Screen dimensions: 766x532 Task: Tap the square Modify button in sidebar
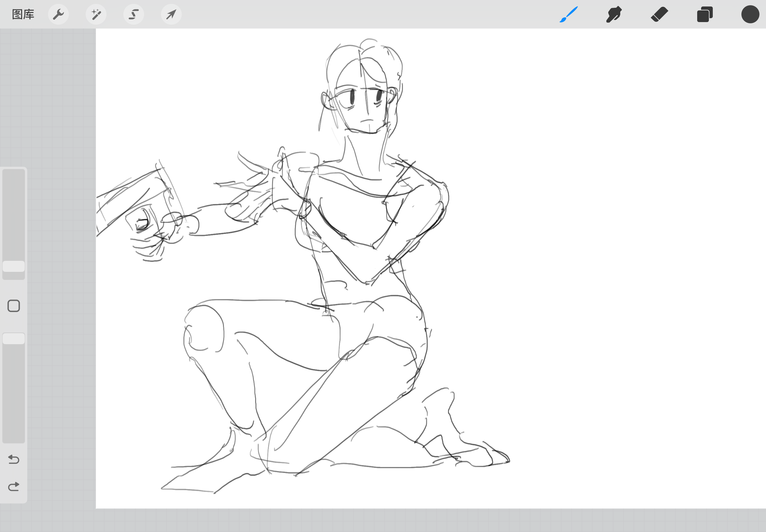pos(14,306)
